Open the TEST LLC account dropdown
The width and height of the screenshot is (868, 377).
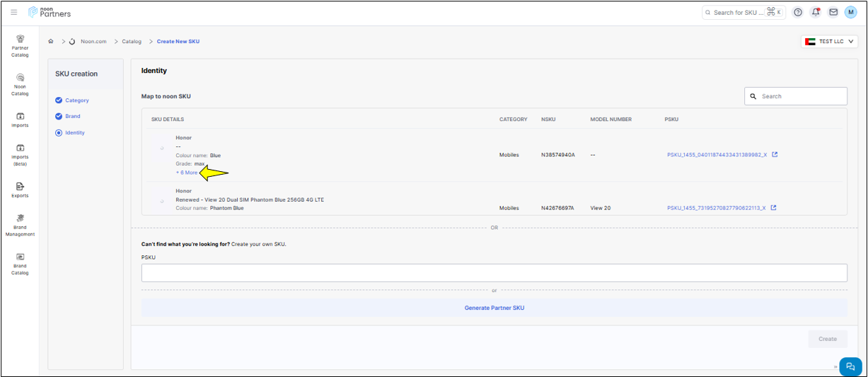[829, 42]
